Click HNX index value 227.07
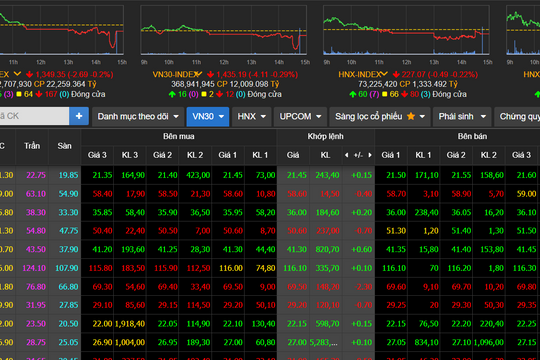The height and width of the screenshot is (360, 540). point(414,74)
